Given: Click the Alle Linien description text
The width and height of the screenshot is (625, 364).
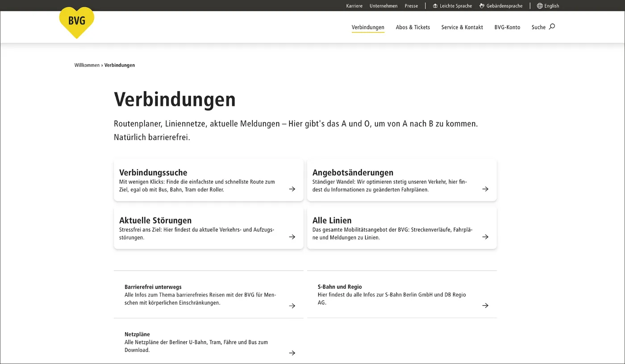Looking at the screenshot, I should click(392, 233).
